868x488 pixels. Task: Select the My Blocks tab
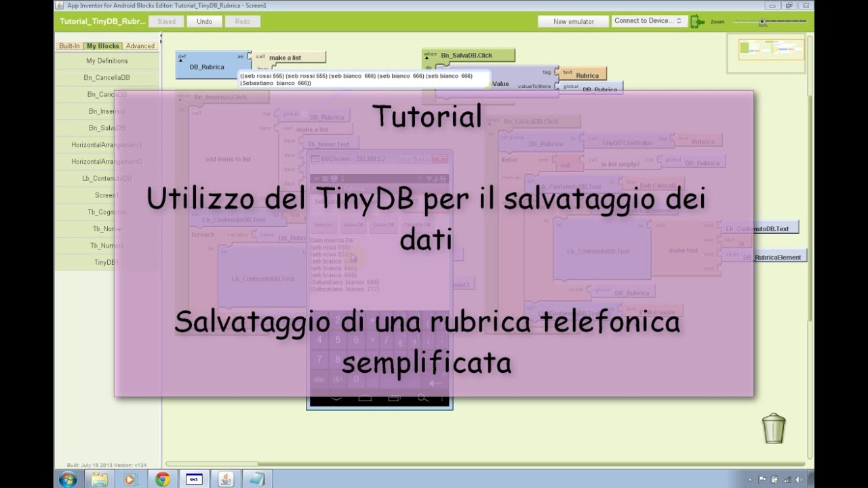click(103, 46)
